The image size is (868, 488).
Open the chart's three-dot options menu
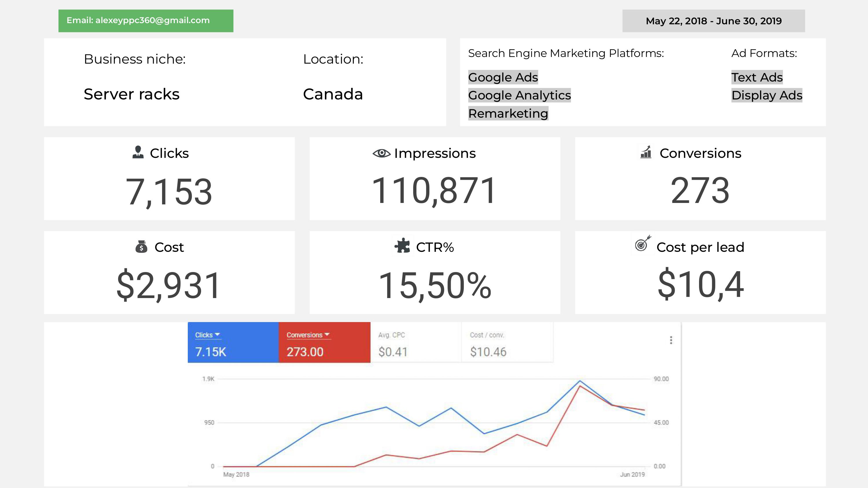tap(671, 340)
